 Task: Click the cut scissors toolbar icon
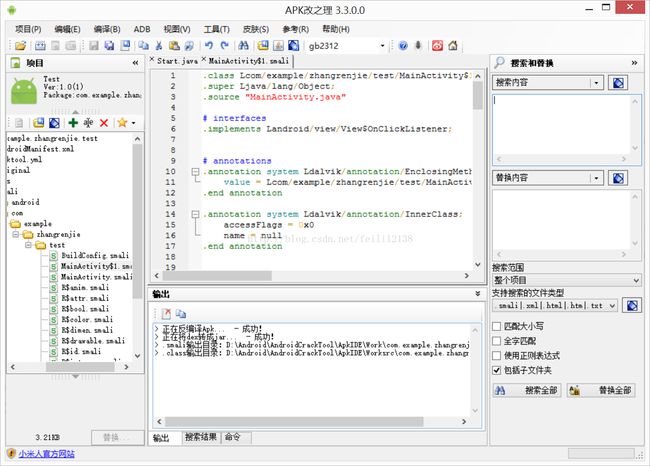(x=159, y=46)
